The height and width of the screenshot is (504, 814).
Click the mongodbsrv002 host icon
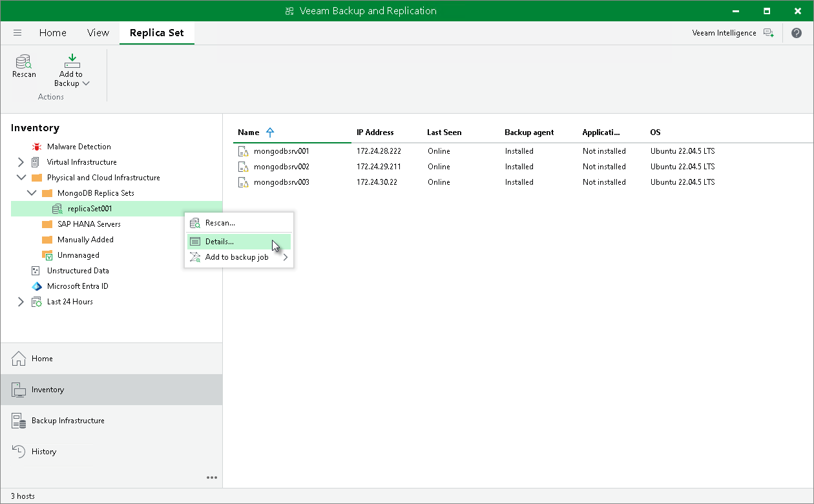coord(243,167)
